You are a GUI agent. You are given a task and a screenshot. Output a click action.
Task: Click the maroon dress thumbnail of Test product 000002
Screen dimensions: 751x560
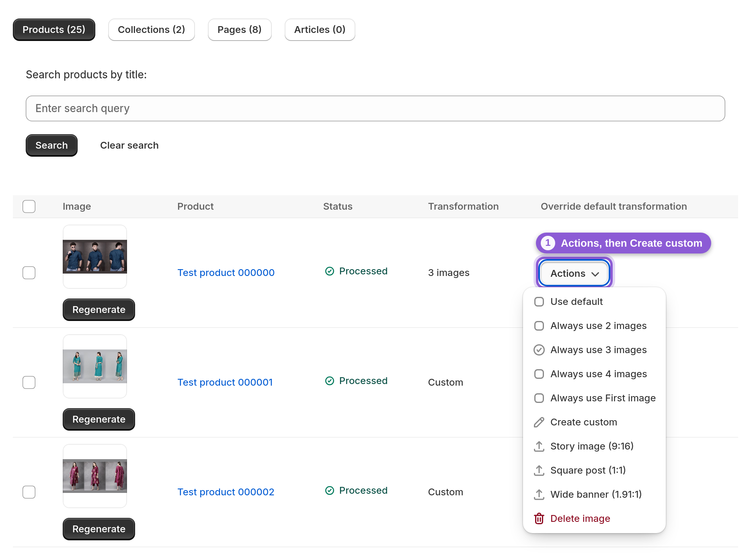[x=95, y=476]
